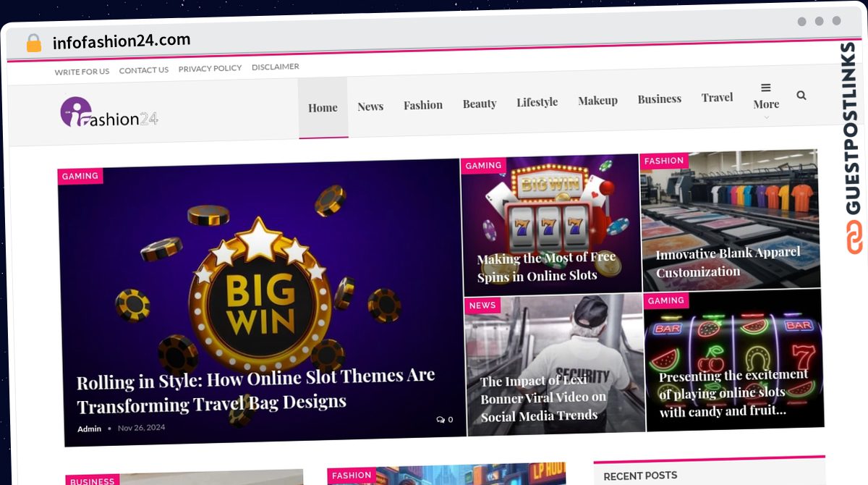Click the Fashion tag on Blank Apparel post
Viewport: 868px width, 485px height.
pos(663,161)
